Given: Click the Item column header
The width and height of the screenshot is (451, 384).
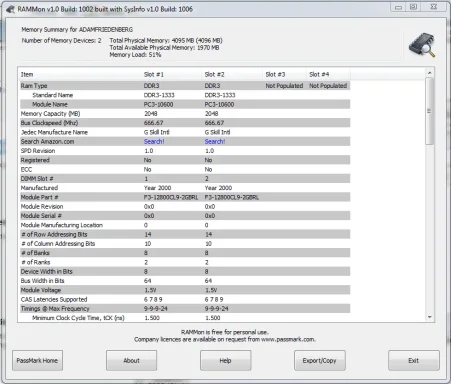Looking at the screenshot, I should 79,74.
